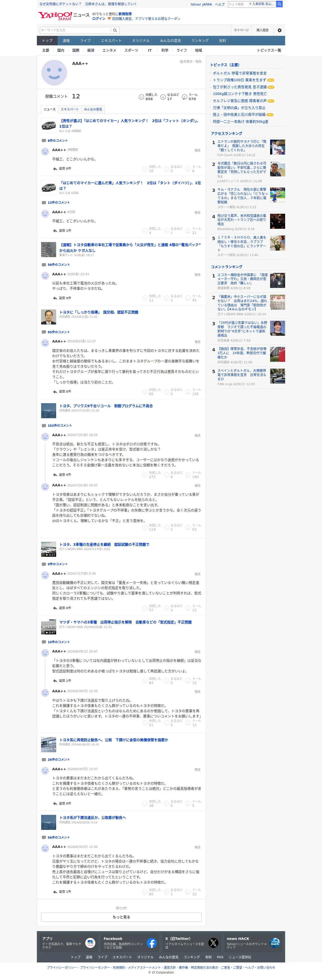Click なるほど on comment dated 2024/6/29 20:47

point(173,680)
